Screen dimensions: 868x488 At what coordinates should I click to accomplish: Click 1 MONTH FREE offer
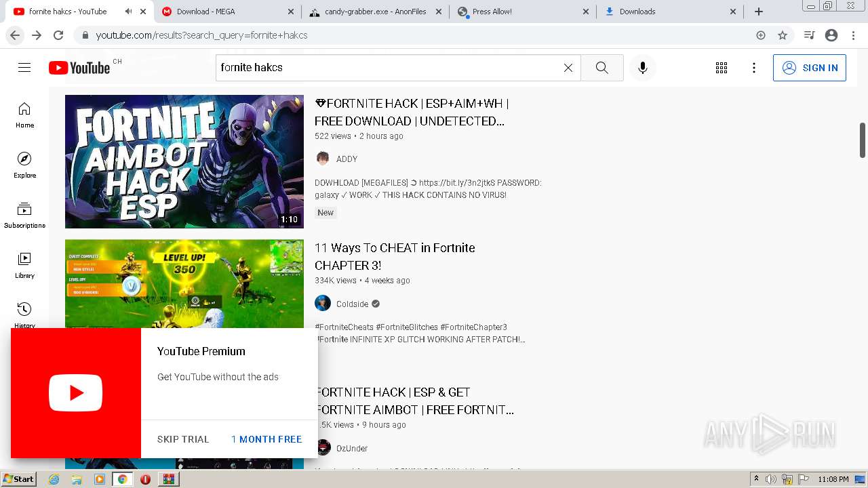[x=267, y=439]
